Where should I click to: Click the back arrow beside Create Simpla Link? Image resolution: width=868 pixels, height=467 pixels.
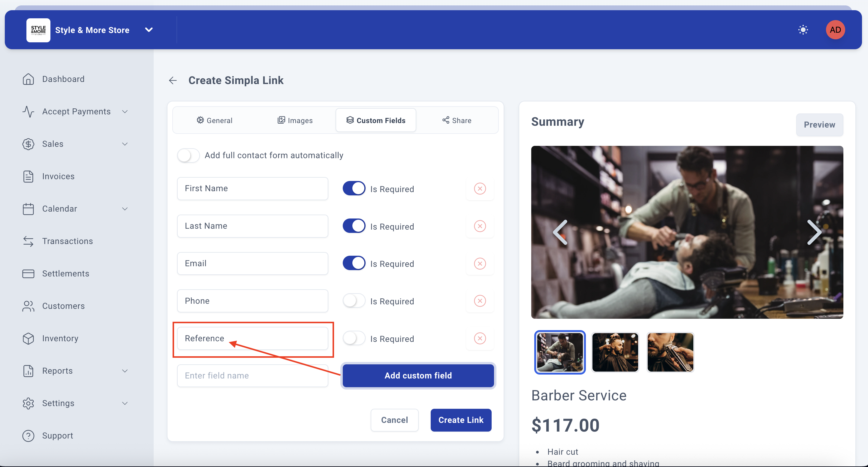click(x=173, y=80)
